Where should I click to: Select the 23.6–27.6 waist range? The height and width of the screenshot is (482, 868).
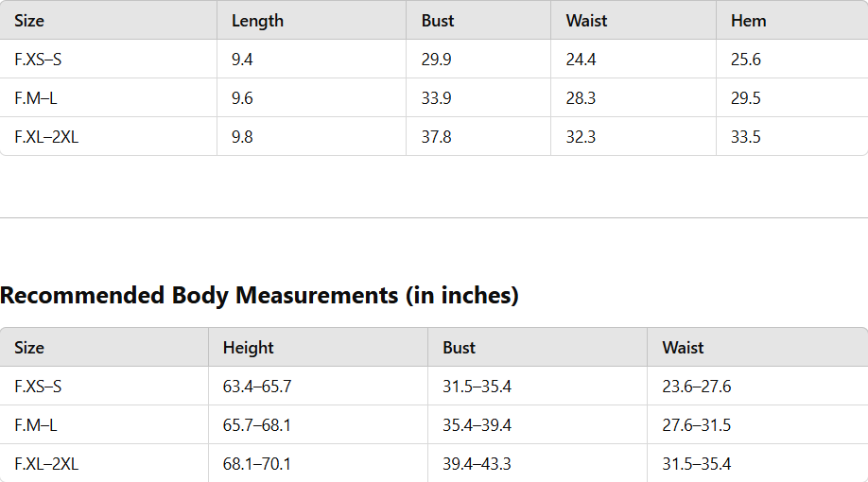pos(697,387)
